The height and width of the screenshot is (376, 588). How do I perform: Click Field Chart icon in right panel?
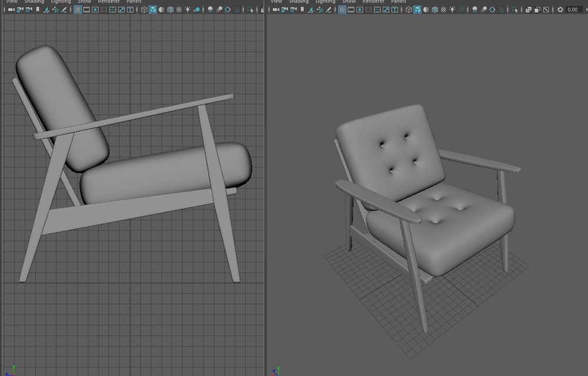click(x=377, y=10)
